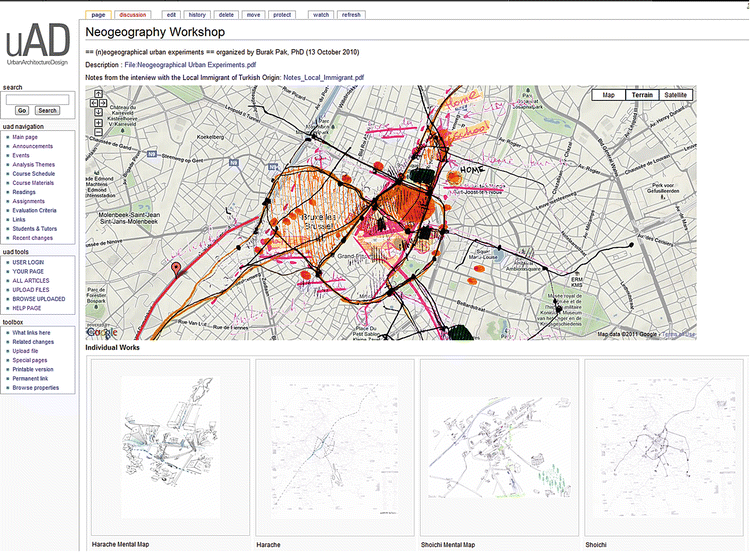The width and height of the screenshot is (750, 552).
Task: Open the Shoichi Mental Map thumbnail
Action: (499, 448)
